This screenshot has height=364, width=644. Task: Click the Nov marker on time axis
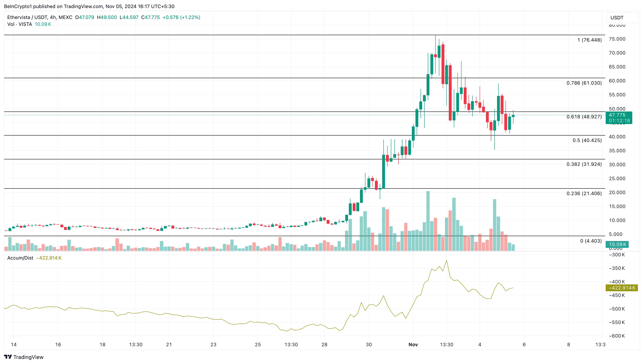[x=413, y=344]
